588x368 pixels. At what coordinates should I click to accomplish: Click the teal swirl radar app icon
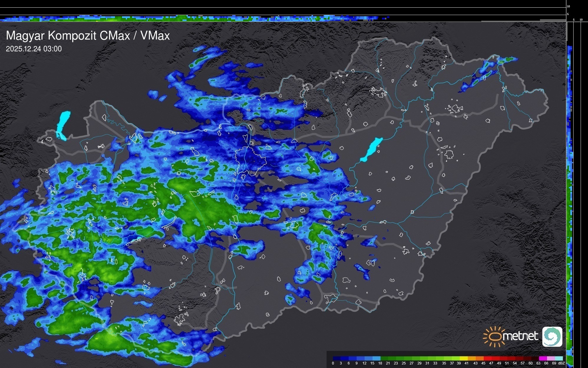552,336
